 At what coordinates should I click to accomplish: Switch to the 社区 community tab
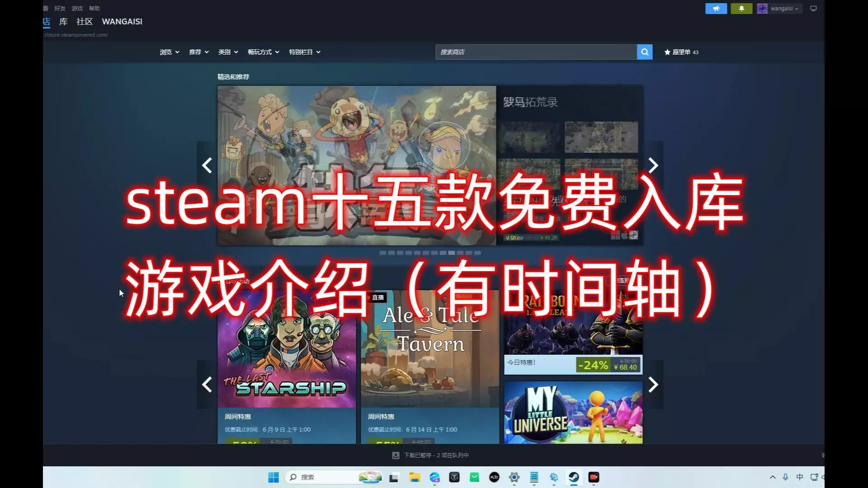point(85,22)
